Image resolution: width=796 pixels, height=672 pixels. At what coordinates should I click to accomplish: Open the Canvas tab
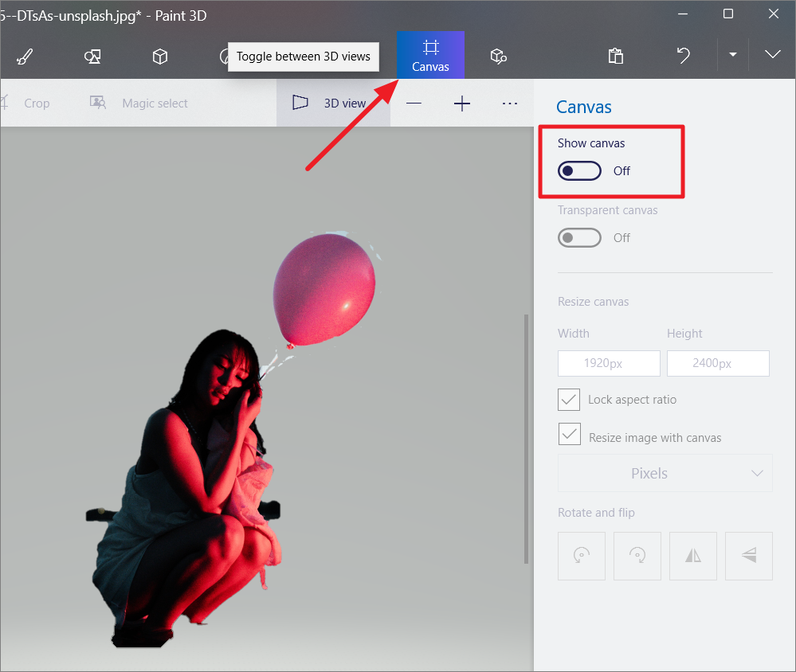(x=430, y=55)
